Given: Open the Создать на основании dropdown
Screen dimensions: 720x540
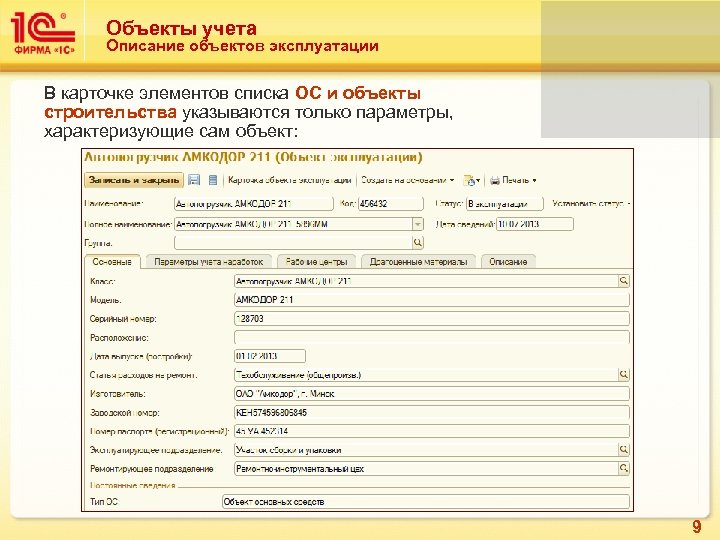Looking at the screenshot, I should click(407, 180).
